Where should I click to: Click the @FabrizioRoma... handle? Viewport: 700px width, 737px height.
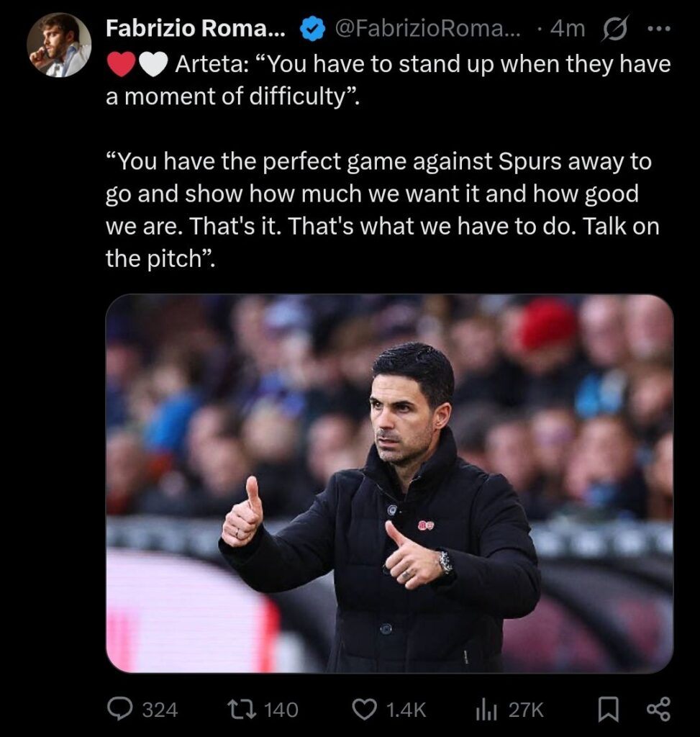pos(427,29)
